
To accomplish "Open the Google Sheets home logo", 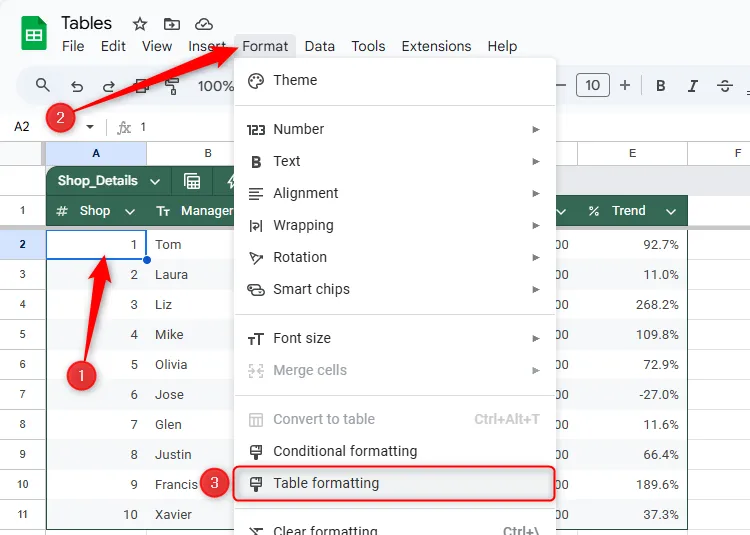I will click(34, 34).
